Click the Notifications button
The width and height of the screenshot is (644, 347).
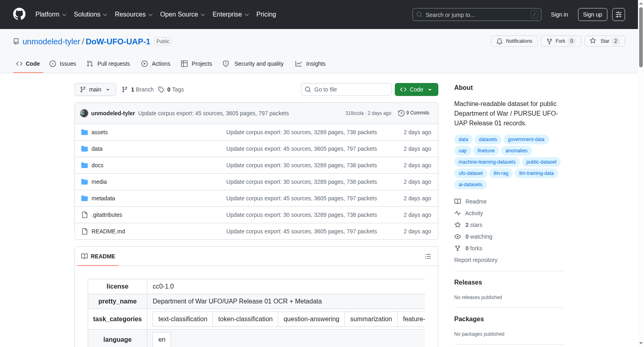pyautogui.click(x=514, y=41)
